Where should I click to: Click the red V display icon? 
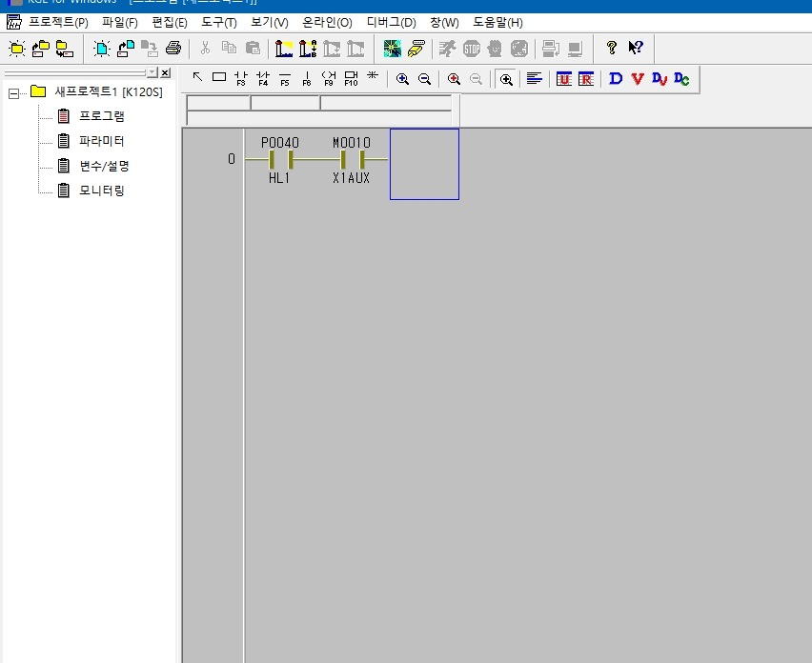tap(637, 78)
